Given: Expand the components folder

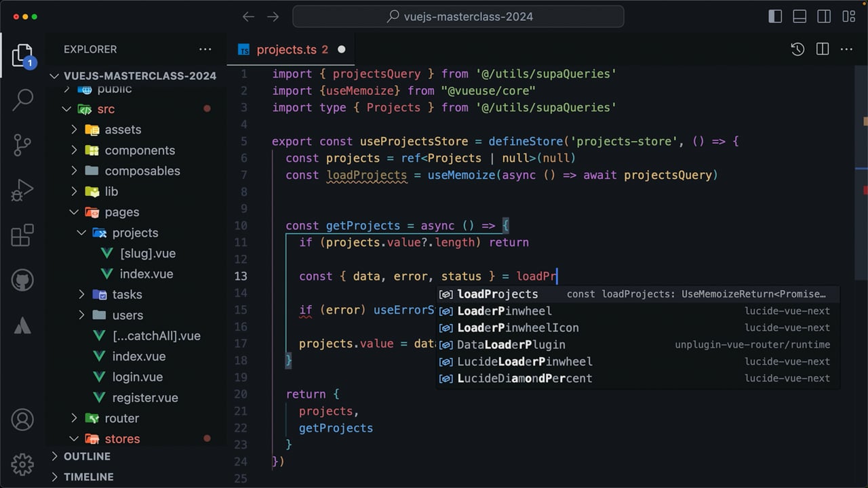Looking at the screenshot, I should tap(136, 150).
